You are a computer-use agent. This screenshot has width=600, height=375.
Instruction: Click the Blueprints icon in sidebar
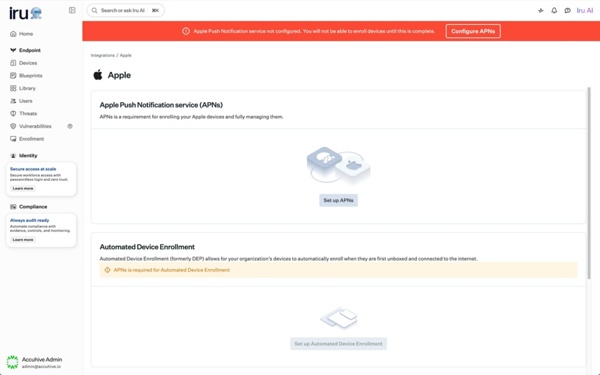click(13, 75)
